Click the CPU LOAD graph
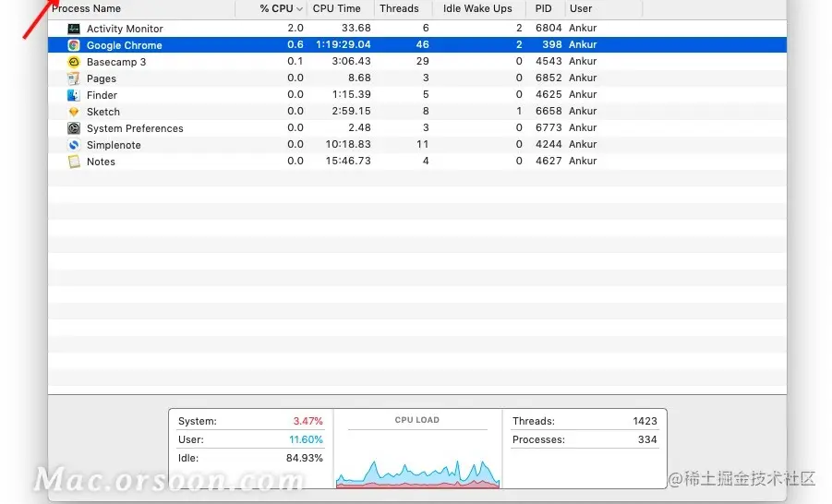832x504 pixels. click(x=417, y=473)
